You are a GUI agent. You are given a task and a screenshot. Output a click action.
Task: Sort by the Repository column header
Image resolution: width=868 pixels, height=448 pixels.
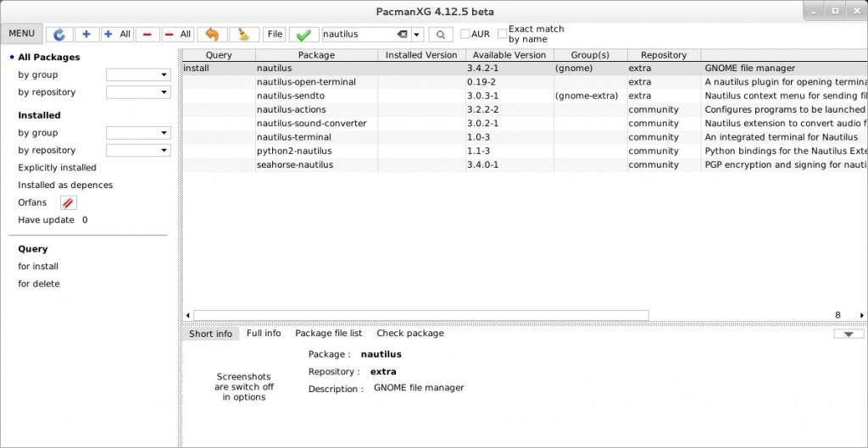coord(664,55)
